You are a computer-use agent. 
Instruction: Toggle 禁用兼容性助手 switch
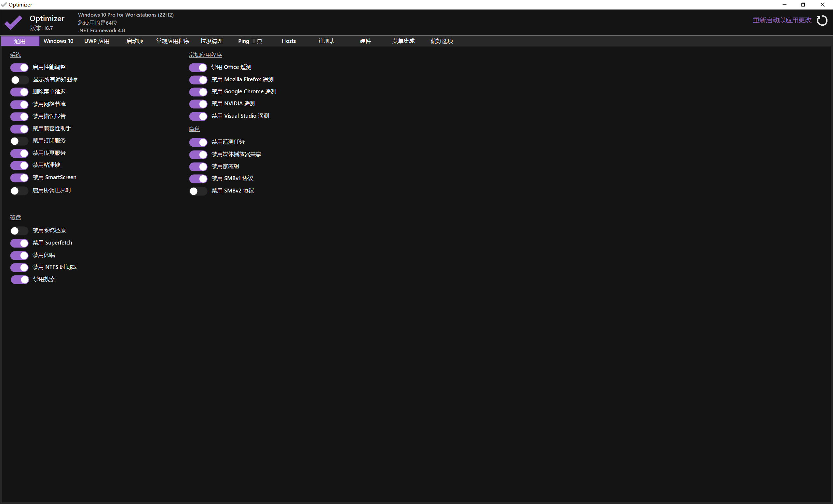[19, 129]
